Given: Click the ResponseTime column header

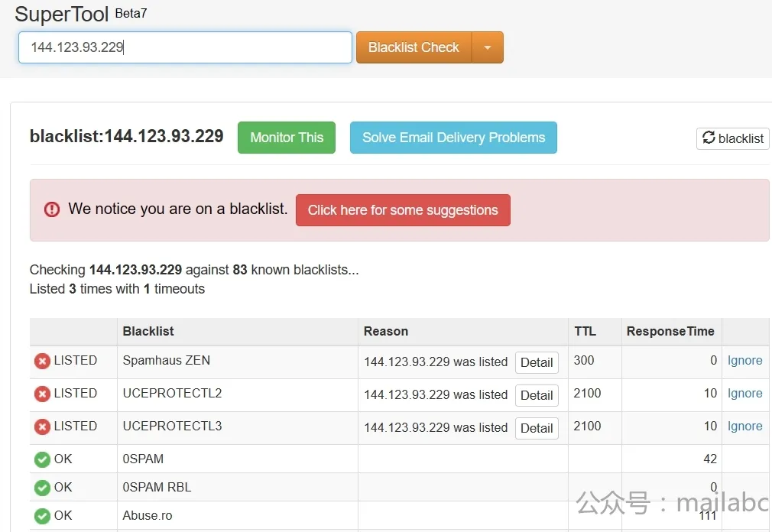Looking at the screenshot, I should [670, 331].
